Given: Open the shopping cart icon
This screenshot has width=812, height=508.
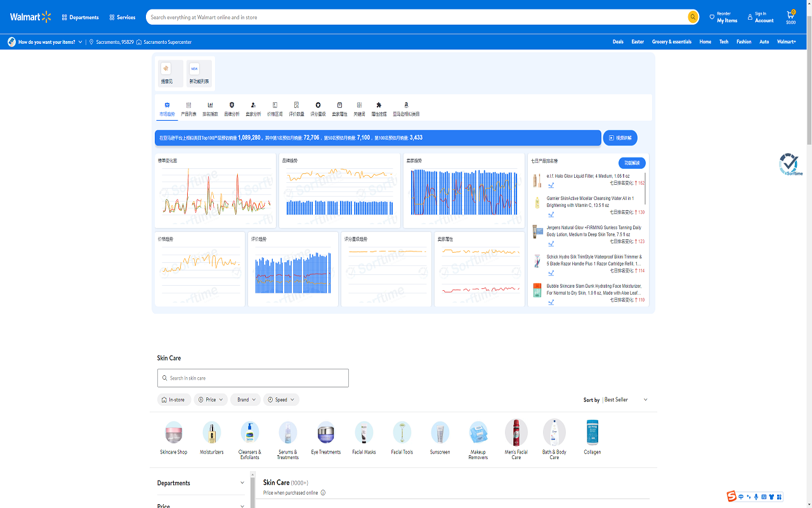Looking at the screenshot, I should click(790, 16).
